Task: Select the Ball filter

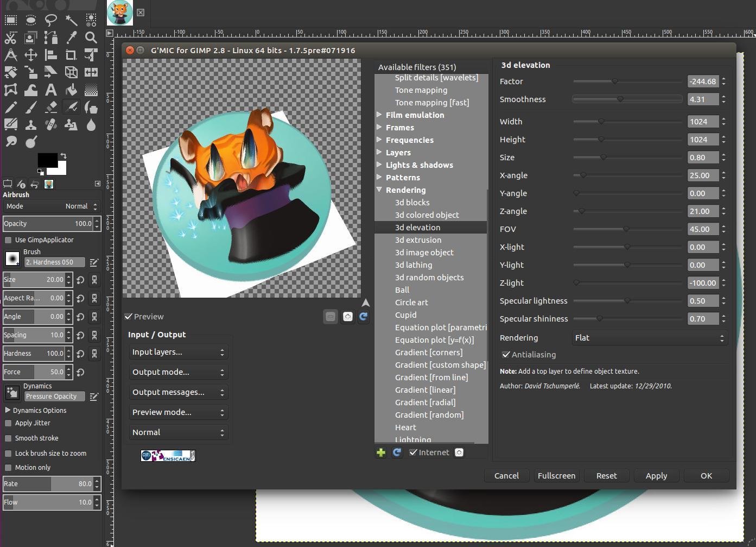Action: pyautogui.click(x=402, y=290)
